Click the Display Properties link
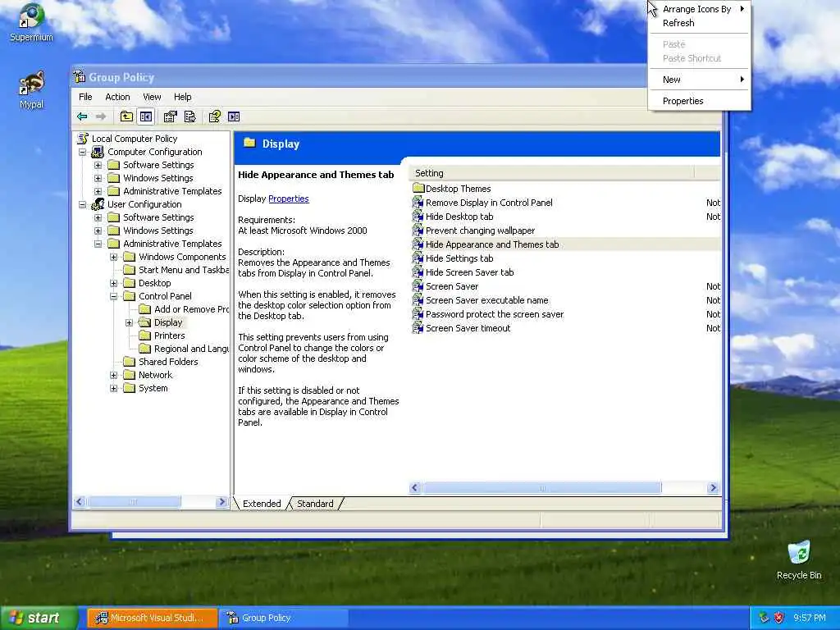The image size is (840, 630). click(288, 199)
